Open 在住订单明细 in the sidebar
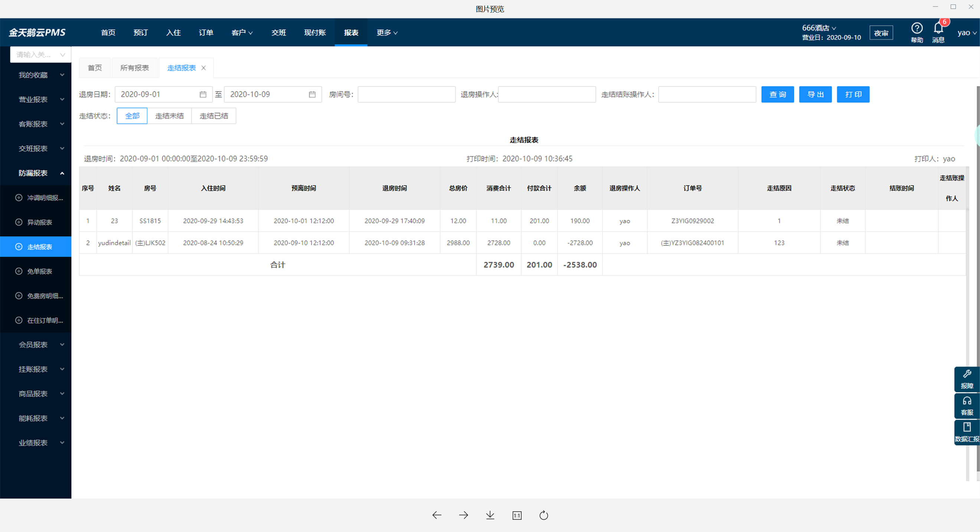This screenshot has height=532, width=980. [36, 320]
